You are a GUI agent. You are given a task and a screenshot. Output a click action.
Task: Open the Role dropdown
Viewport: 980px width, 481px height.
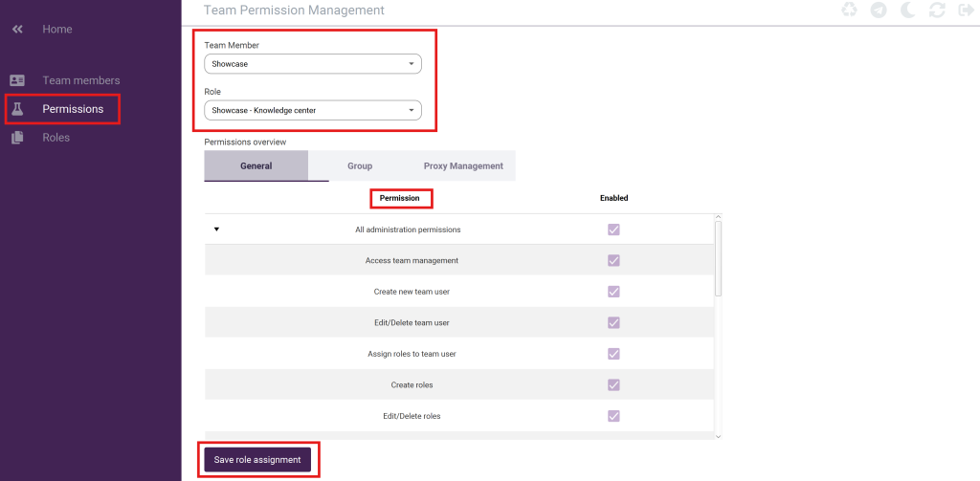(313, 111)
